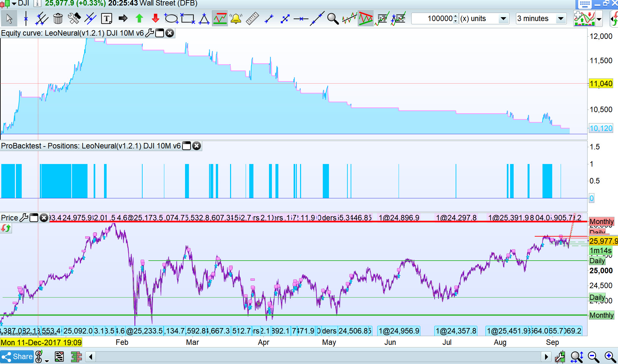The width and height of the screenshot is (618, 364).
Task: Maximize the Price panel
Action: [34, 218]
